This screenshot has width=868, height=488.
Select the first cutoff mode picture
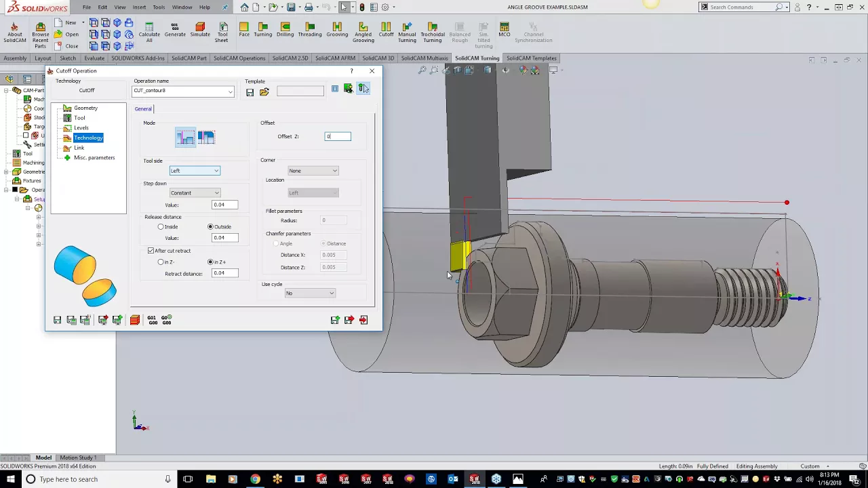(x=185, y=138)
